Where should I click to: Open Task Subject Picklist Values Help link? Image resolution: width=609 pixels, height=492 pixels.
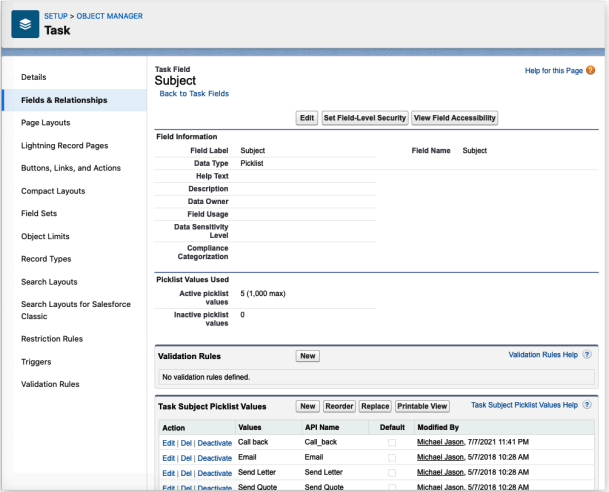pyautogui.click(x=524, y=405)
